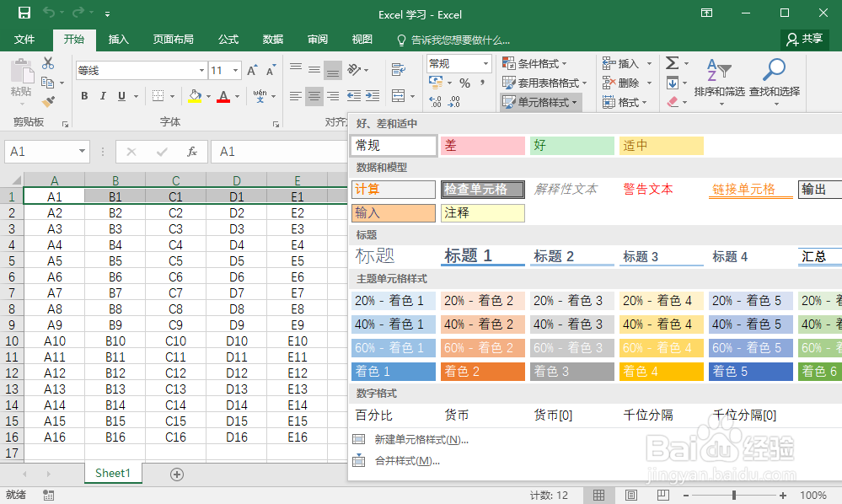Click the insert function fx icon
This screenshot has height=504, width=842.
(x=191, y=152)
